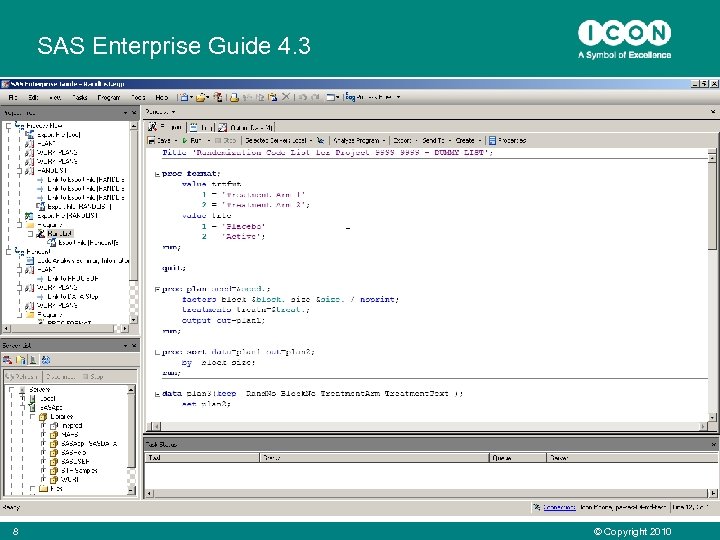Image resolution: width=720 pixels, height=540 pixels.
Task: Close the Server List pane
Action: [x=134, y=345]
